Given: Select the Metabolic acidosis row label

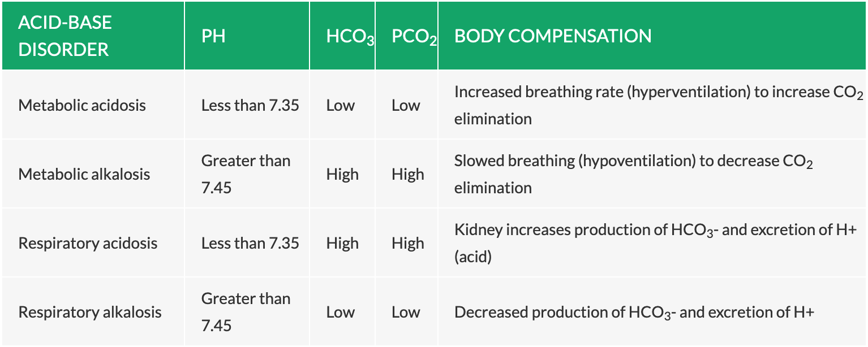Looking at the screenshot, I should coord(82,105).
